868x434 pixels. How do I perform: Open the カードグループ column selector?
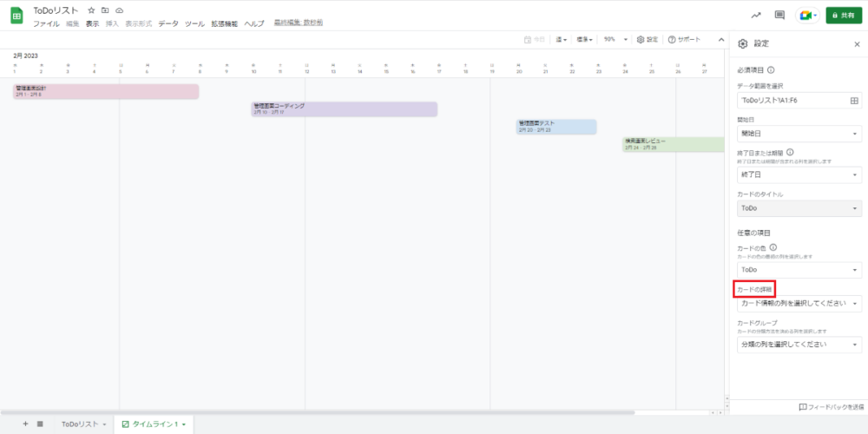tap(798, 345)
